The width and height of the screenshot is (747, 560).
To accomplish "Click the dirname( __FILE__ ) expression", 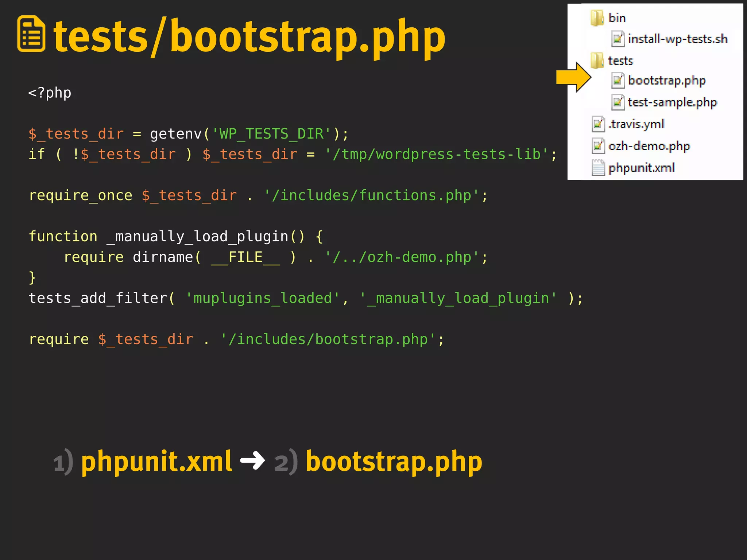I will [x=214, y=257].
